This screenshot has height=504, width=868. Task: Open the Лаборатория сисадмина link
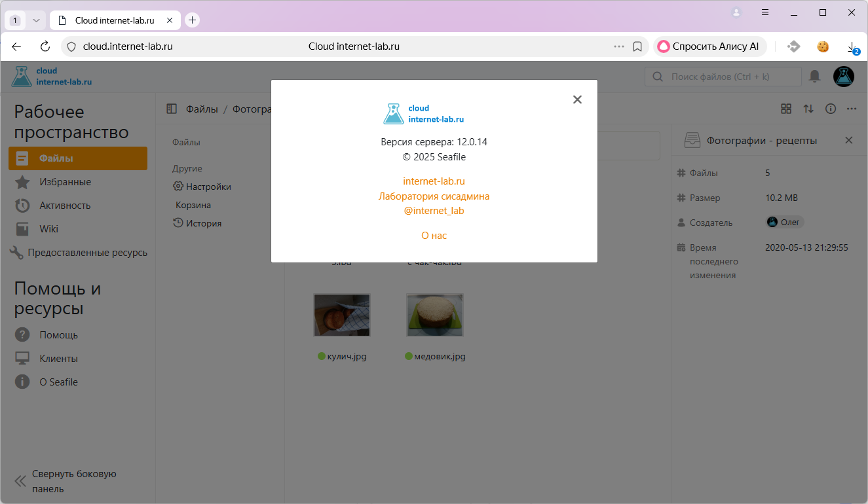pyautogui.click(x=434, y=196)
